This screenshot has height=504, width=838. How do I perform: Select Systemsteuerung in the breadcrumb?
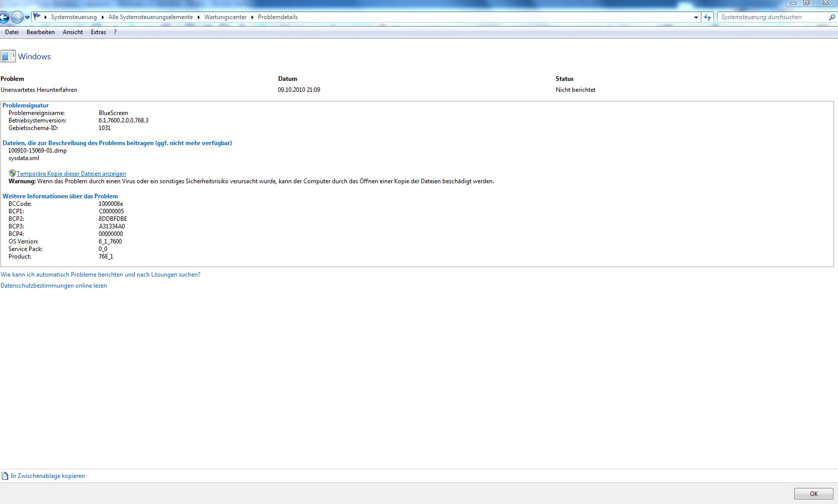74,17
